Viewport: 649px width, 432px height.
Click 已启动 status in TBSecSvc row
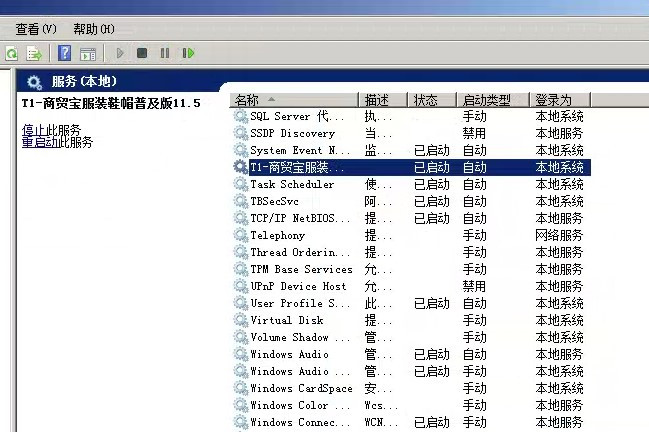432,201
